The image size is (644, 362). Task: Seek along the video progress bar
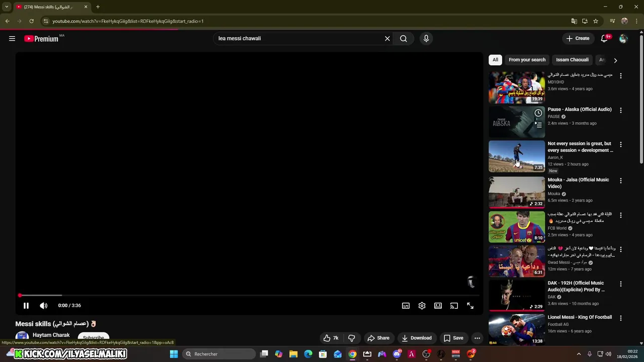tap(249, 295)
